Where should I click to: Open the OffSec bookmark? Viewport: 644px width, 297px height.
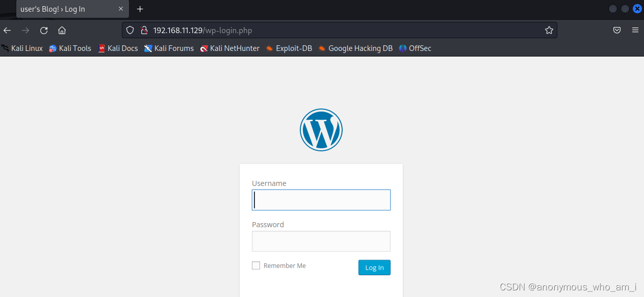tap(415, 48)
